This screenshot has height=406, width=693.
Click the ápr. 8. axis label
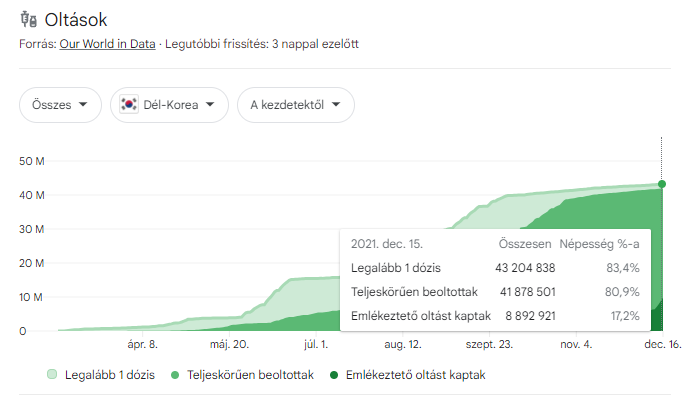[141, 344]
